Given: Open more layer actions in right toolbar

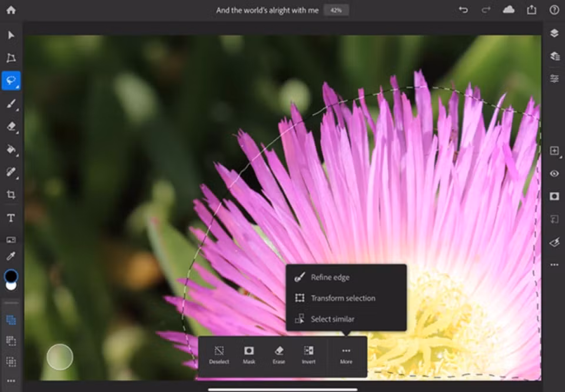Looking at the screenshot, I should point(554,265).
